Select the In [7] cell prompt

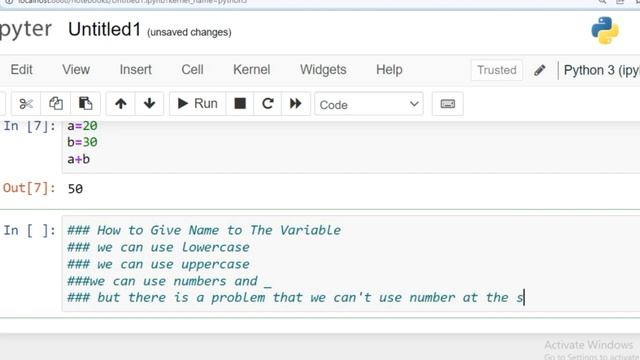29,126
